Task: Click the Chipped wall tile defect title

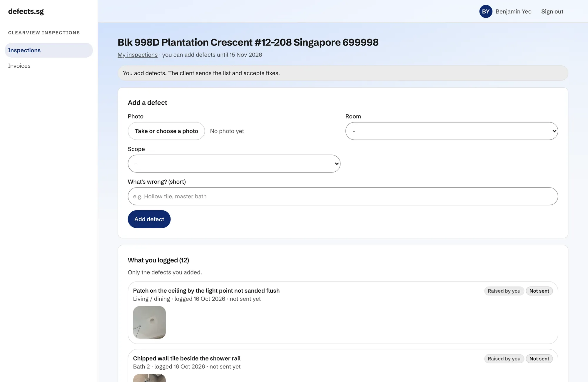Action: 187,358
